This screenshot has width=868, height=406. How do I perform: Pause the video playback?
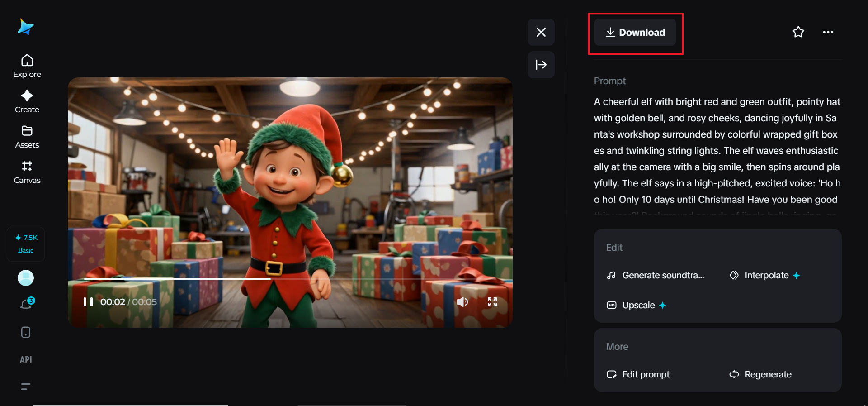[88, 302]
